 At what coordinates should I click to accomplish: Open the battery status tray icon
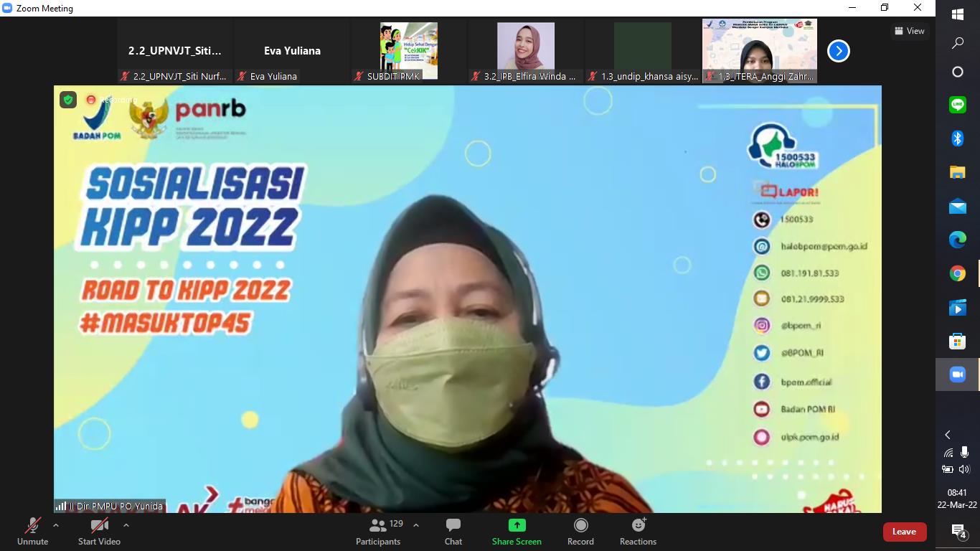(948, 469)
